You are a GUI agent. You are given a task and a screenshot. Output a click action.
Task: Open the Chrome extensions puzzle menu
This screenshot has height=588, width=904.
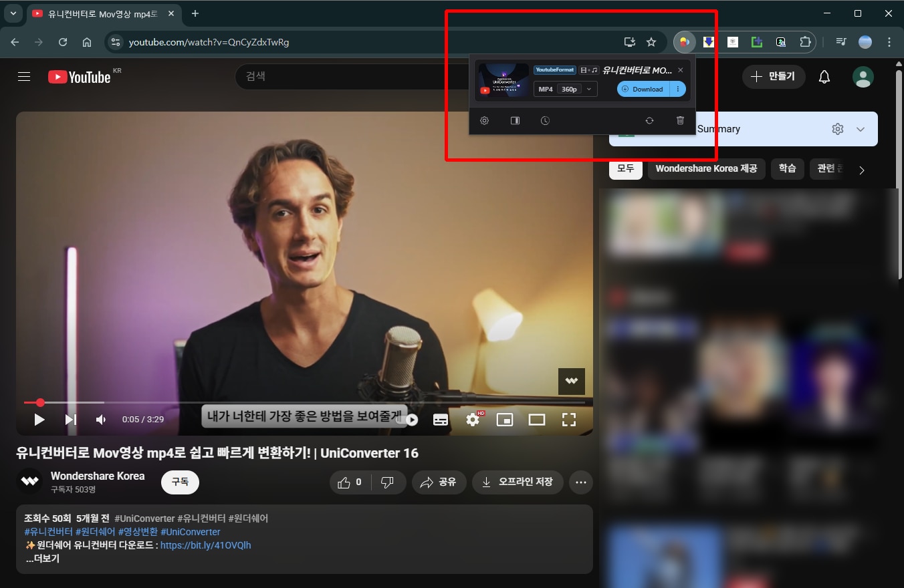point(805,42)
